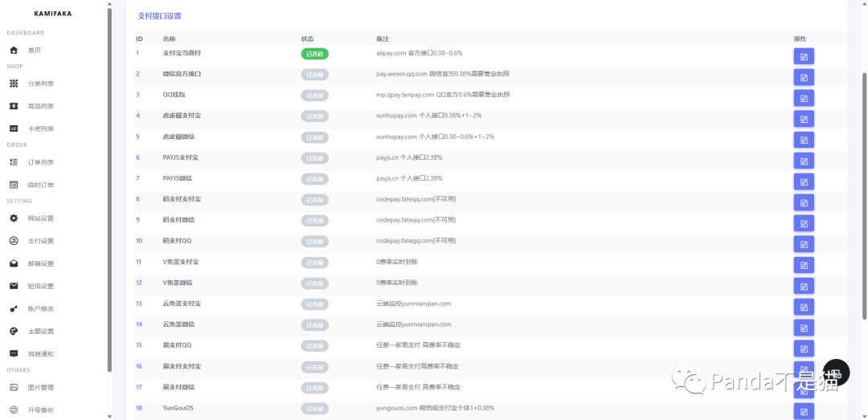Image resolution: width=868 pixels, height=420 pixels.
Task: Open ID link 12 in table
Action: tap(139, 283)
